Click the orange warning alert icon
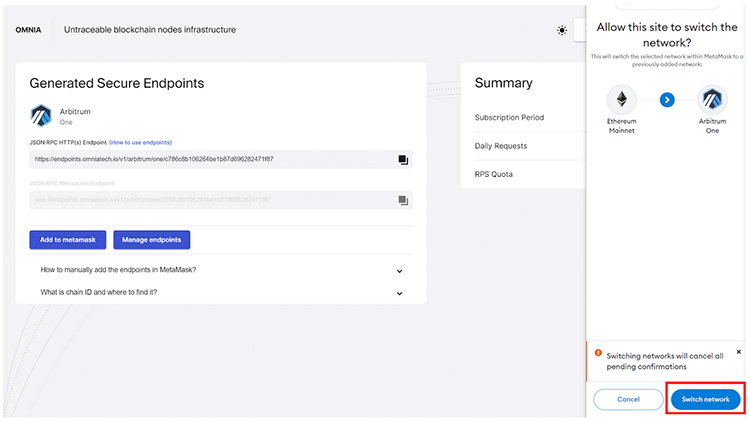The width and height of the screenshot is (750, 421). [598, 353]
